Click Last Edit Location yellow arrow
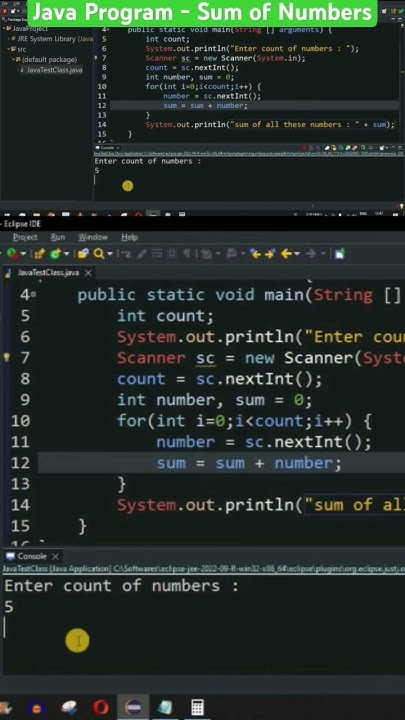This screenshot has height=720, width=405. [x=256, y=253]
